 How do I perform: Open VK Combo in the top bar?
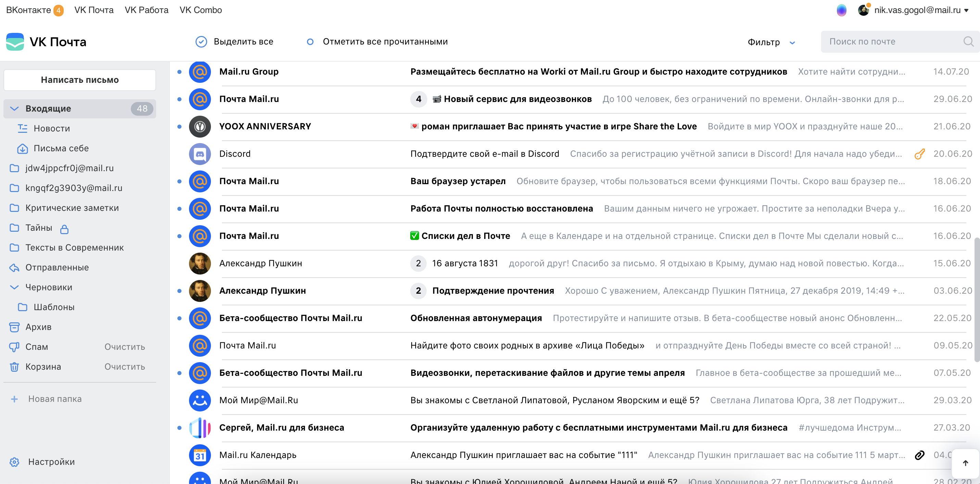coord(201,10)
